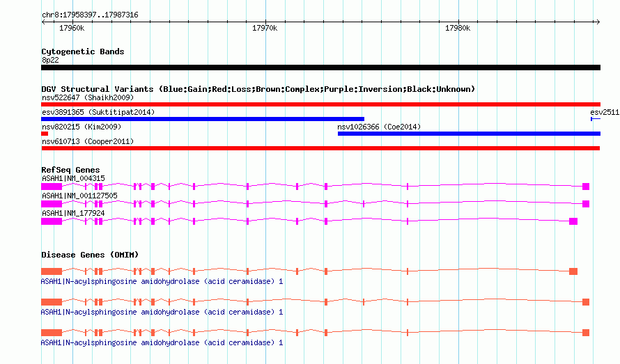
Task: Click the 17960k ruler tick label
Action: pyautogui.click(x=72, y=28)
